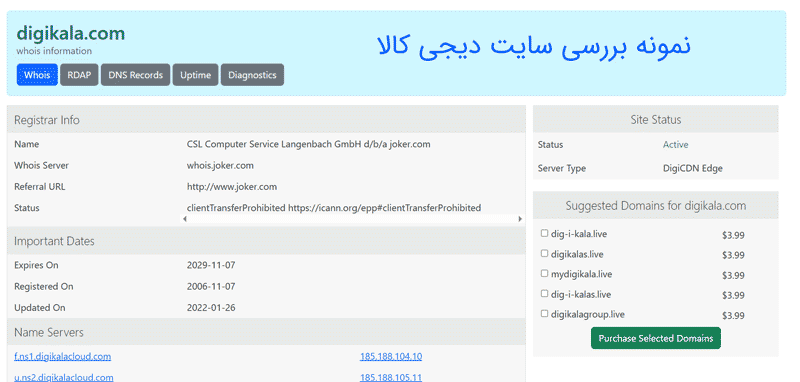Click Purchase Selected Domains button

click(656, 338)
